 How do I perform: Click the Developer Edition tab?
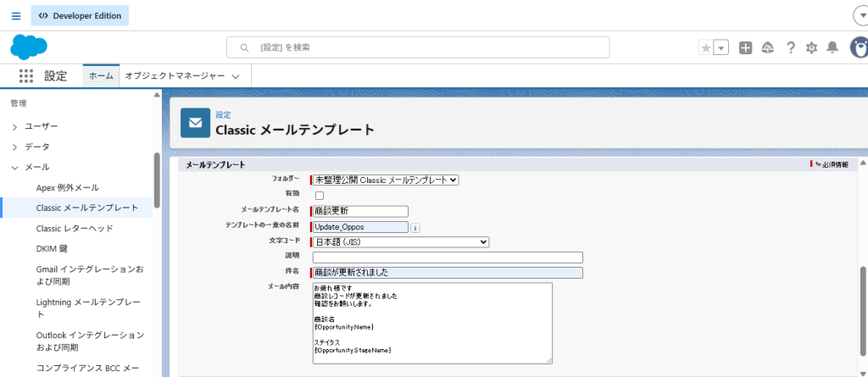click(x=81, y=15)
